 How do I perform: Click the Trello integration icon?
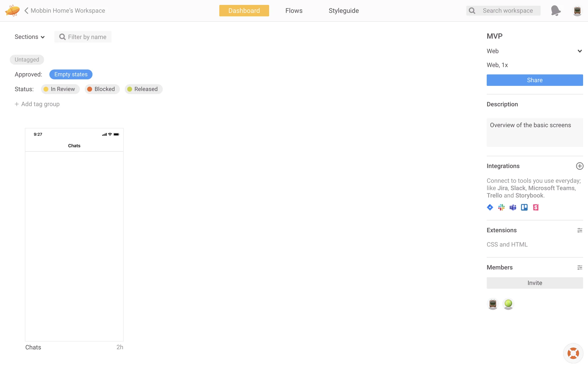point(524,207)
